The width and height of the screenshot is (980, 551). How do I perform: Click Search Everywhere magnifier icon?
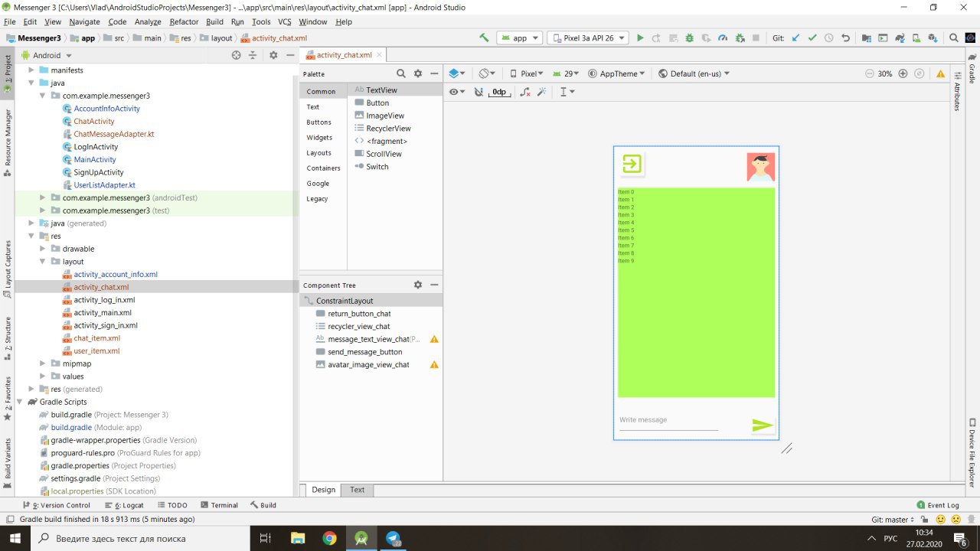pyautogui.click(x=954, y=37)
